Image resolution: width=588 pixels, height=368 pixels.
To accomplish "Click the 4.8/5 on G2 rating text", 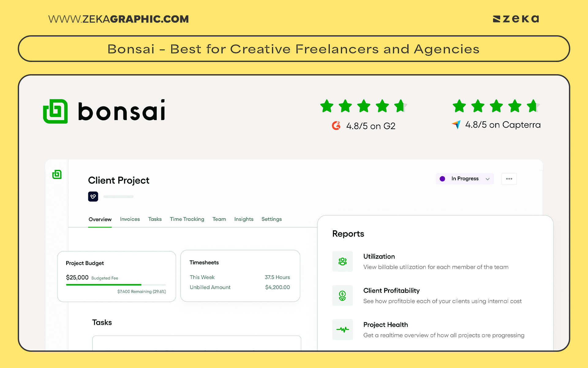I will tap(371, 126).
